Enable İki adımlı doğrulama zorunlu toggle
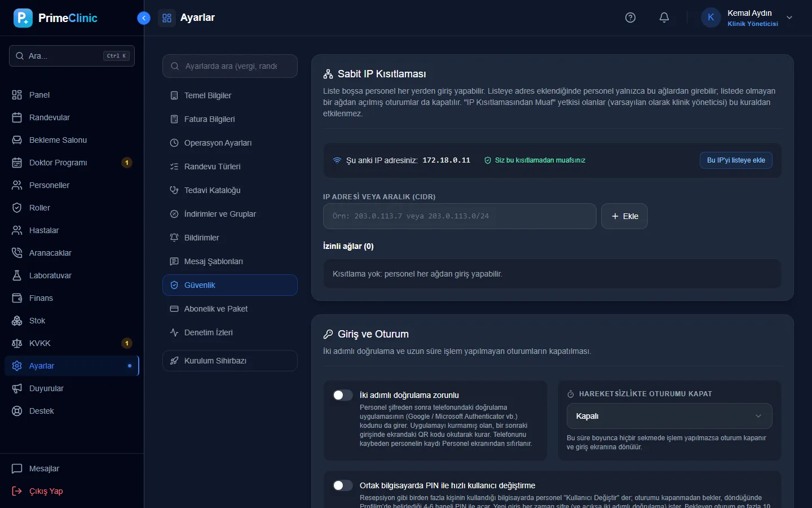 tap(342, 395)
